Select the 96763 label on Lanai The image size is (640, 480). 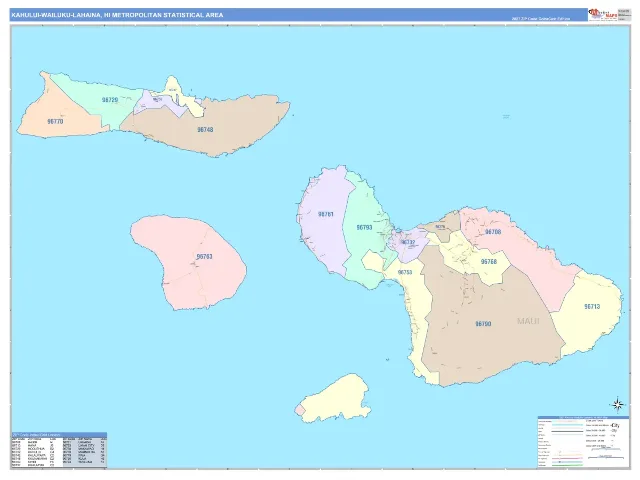click(x=204, y=257)
